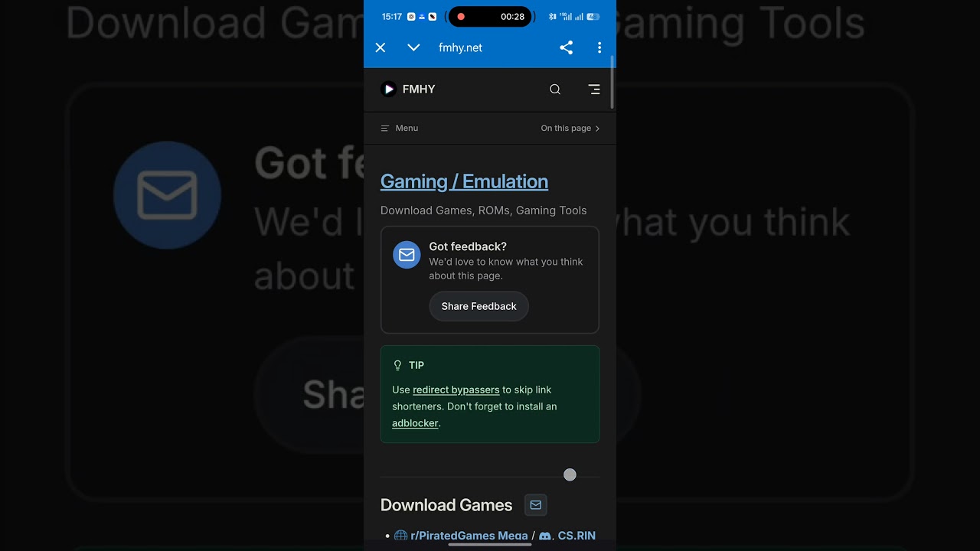Open the FMHY home title link
This screenshot has height=551, width=980.
click(x=419, y=90)
